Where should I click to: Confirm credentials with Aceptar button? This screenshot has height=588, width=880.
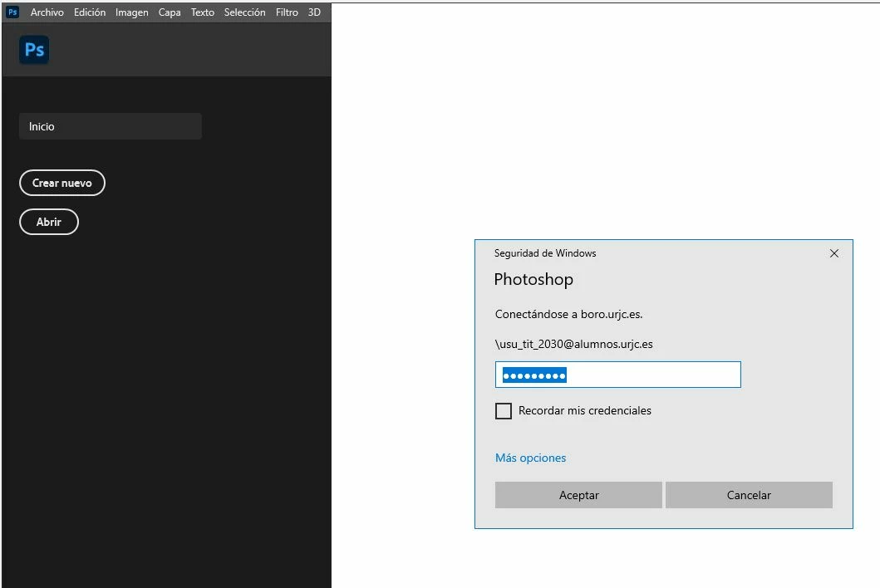578,495
